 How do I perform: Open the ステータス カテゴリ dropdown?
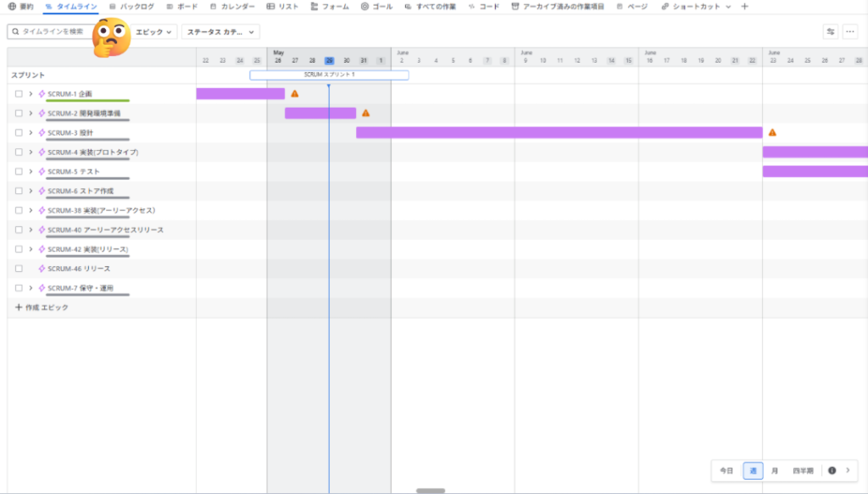tap(220, 31)
